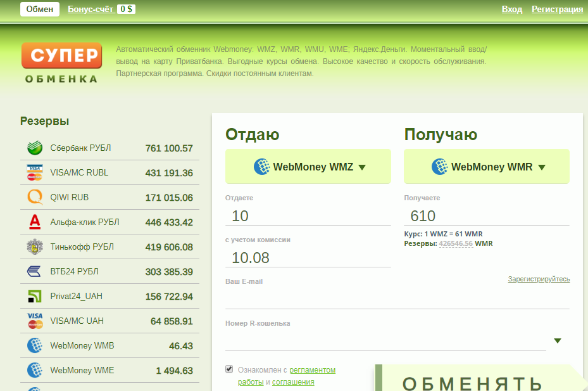Open the Бонус-счёт menu item

(91, 9)
